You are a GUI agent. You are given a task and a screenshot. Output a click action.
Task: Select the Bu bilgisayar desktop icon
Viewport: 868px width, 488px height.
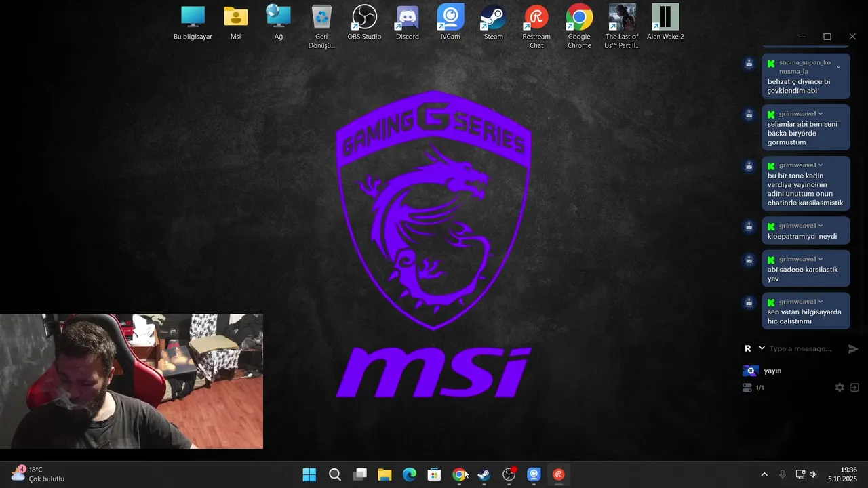(x=193, y=22)
